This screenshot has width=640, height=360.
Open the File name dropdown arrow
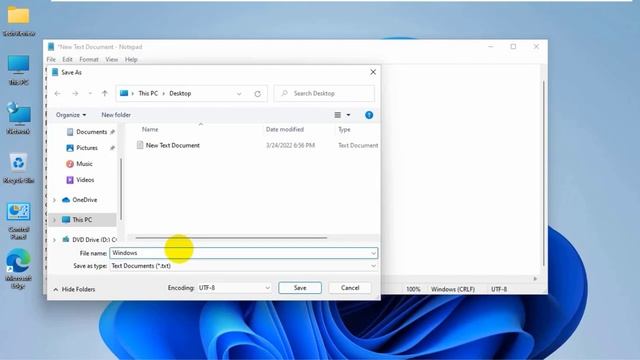click(x=373, y=253)
